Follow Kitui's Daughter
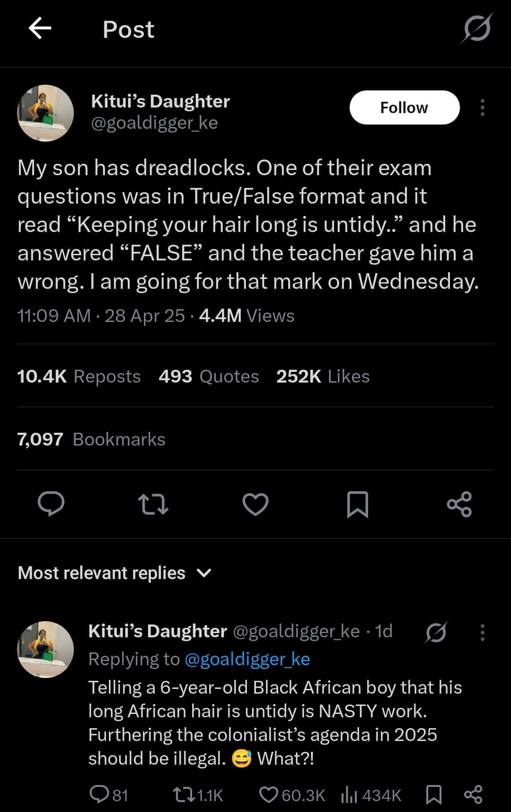Image resolution: width=511 pixels, height=812 pixels. tap(404, 107)
